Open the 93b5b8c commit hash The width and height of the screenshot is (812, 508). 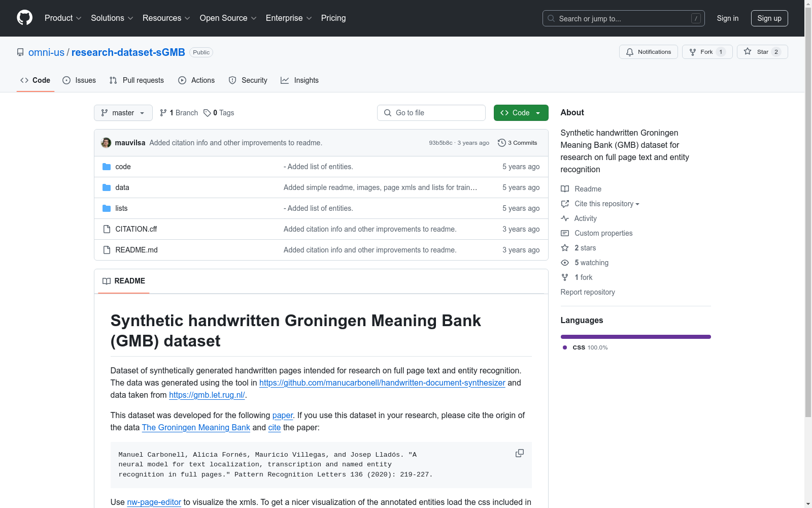[x=441, y=143]
